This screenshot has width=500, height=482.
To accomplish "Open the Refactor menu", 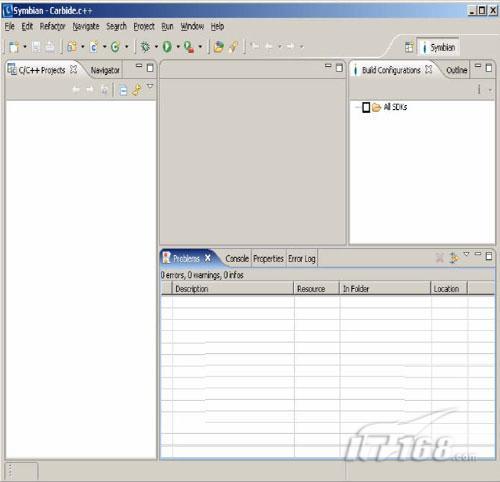I will tap(52, 26).
